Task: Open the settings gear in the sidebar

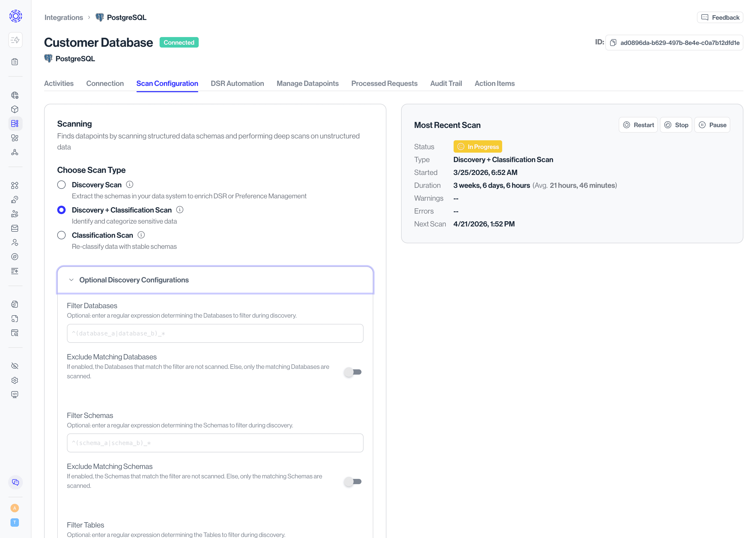Action: coord(15,380)
